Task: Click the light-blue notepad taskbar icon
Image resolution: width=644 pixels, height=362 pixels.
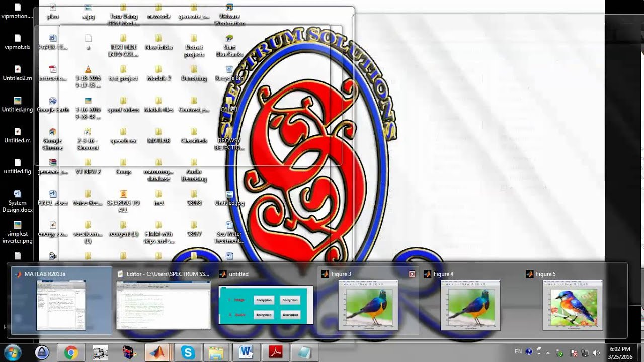Action: [x=304, y=353]
